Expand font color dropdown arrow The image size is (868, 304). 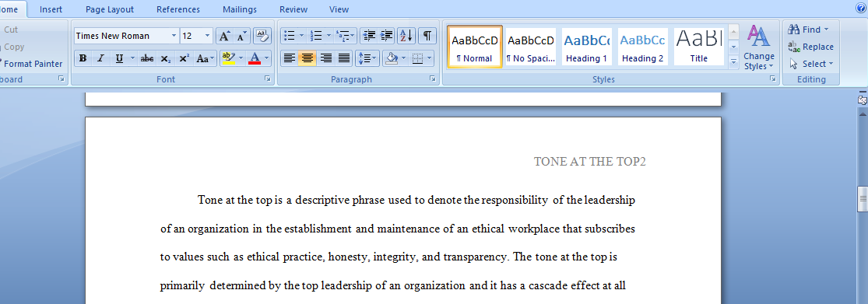click(267, 58)
